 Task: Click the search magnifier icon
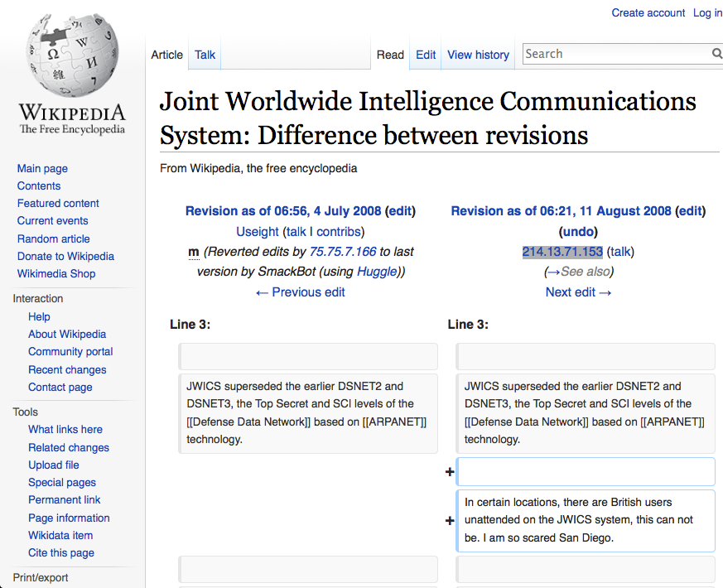click(716, 54)
